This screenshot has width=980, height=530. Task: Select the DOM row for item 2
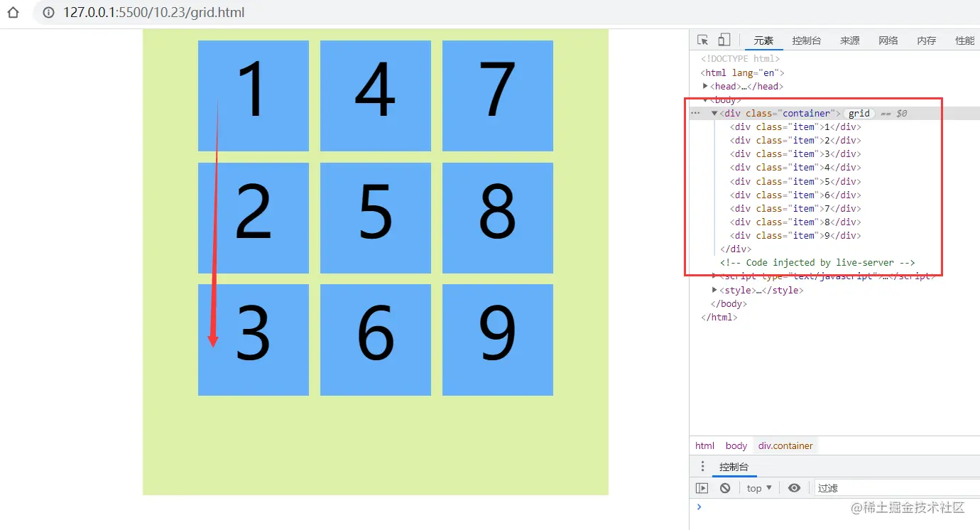795,140
